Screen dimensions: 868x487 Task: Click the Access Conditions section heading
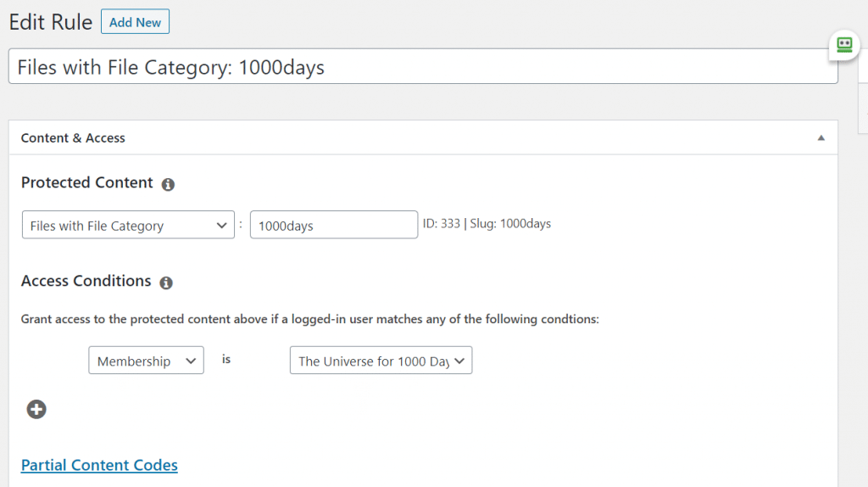coord(86,281)
